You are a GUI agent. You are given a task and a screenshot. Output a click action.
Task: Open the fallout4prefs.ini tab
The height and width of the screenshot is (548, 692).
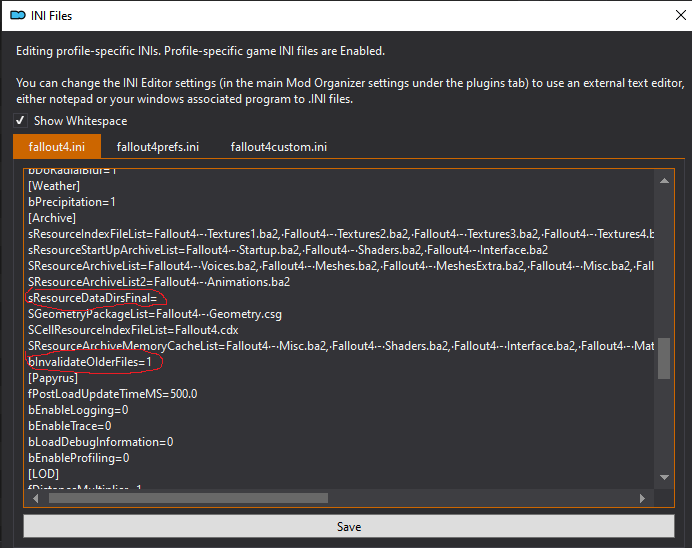click(158, 146)
